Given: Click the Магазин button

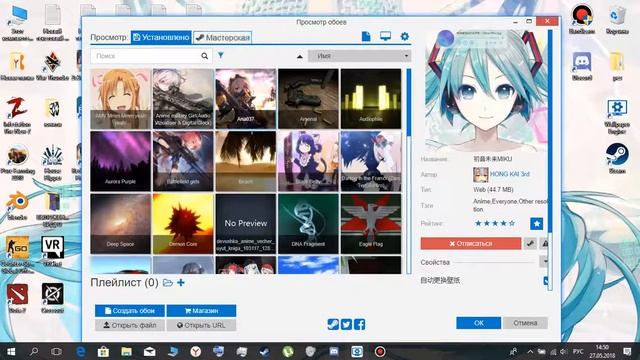Looking at the screenshot, I should coord(201,311).
